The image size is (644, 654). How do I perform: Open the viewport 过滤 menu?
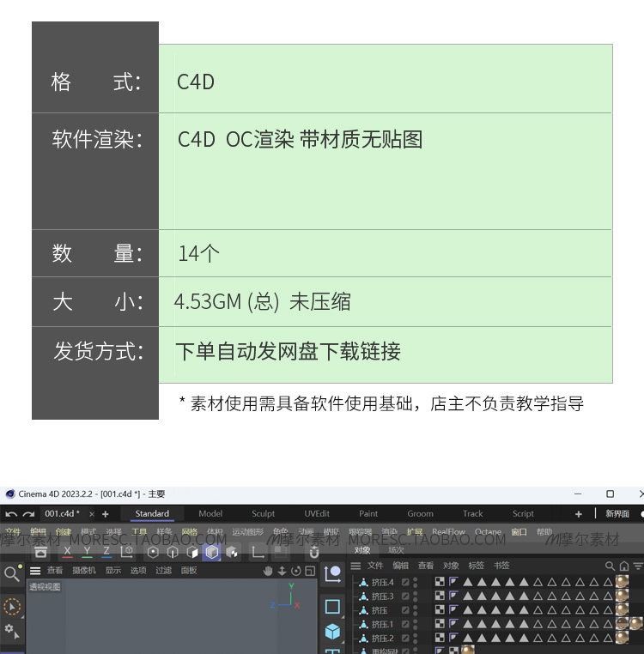pyautogui.click(x=164, y=570)
